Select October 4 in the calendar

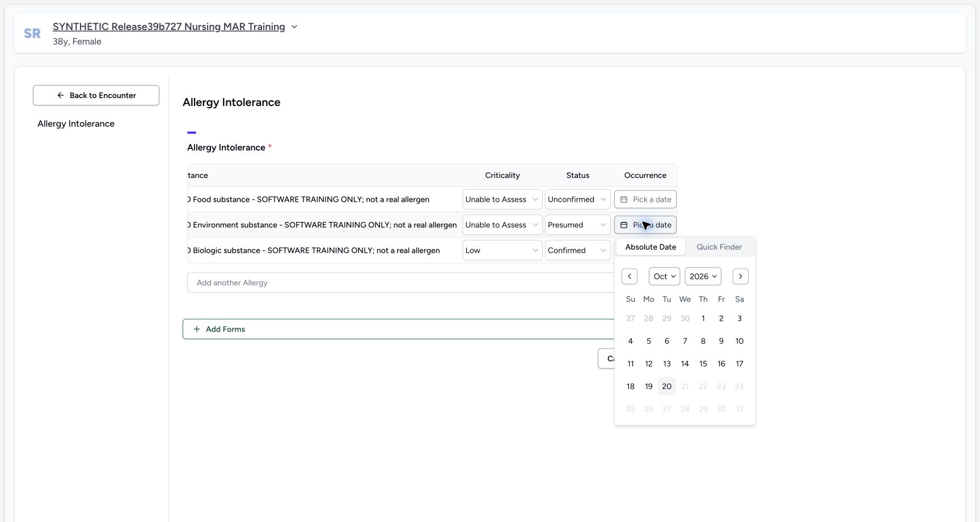point(631,341)
